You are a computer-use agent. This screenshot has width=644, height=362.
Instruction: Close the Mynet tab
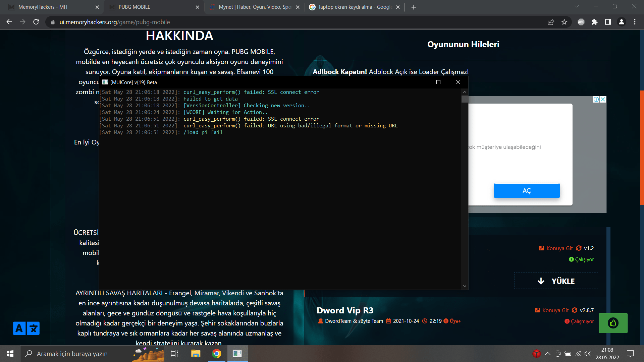pos(298,7)
